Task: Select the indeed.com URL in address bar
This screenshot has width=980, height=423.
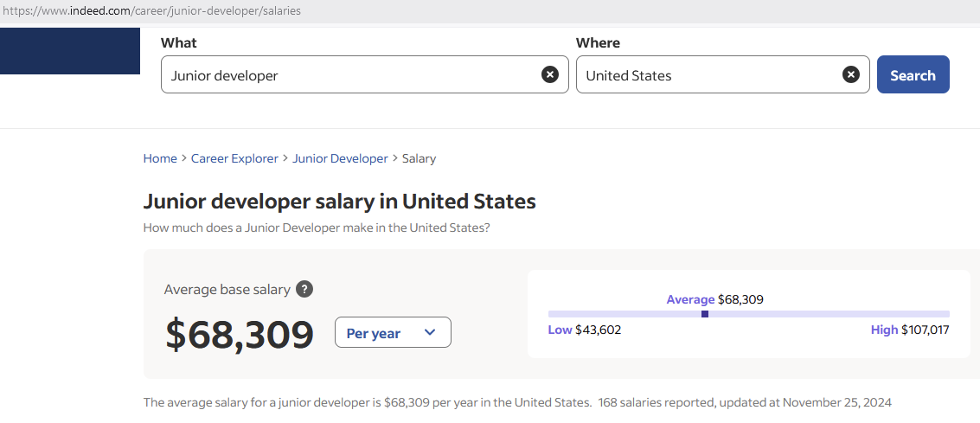Action: pos(151,11)
